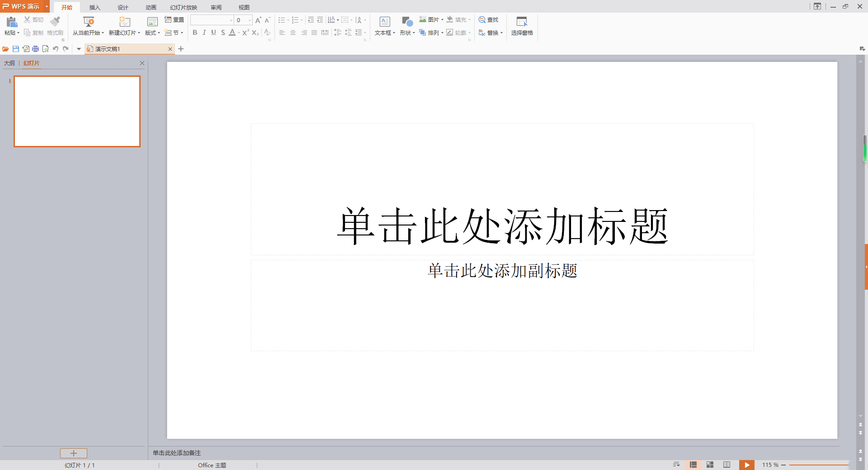
Task: Click the Office 主题 status bar button
Action: [212, 465]
